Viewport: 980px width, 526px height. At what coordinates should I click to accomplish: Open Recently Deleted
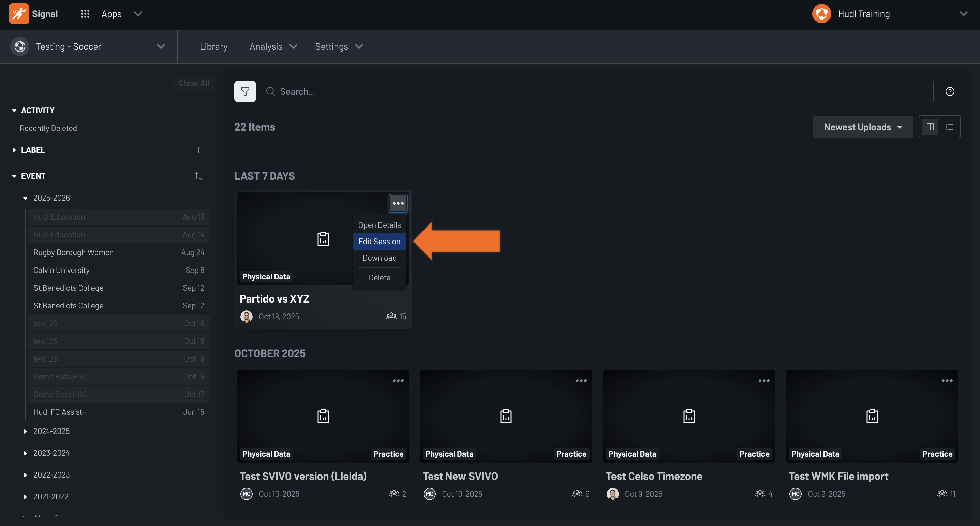coord(48,128)
